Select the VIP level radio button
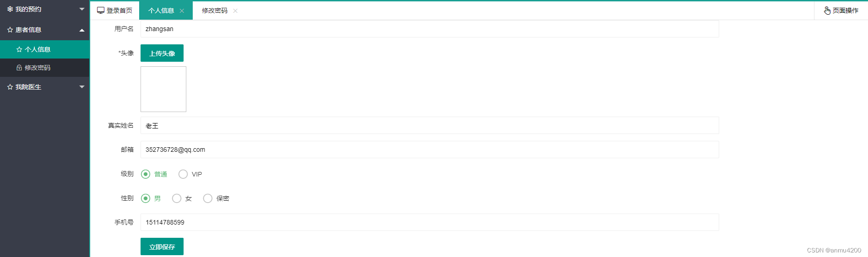The width and height of the screenshot is (868, 257). [183, 174]
